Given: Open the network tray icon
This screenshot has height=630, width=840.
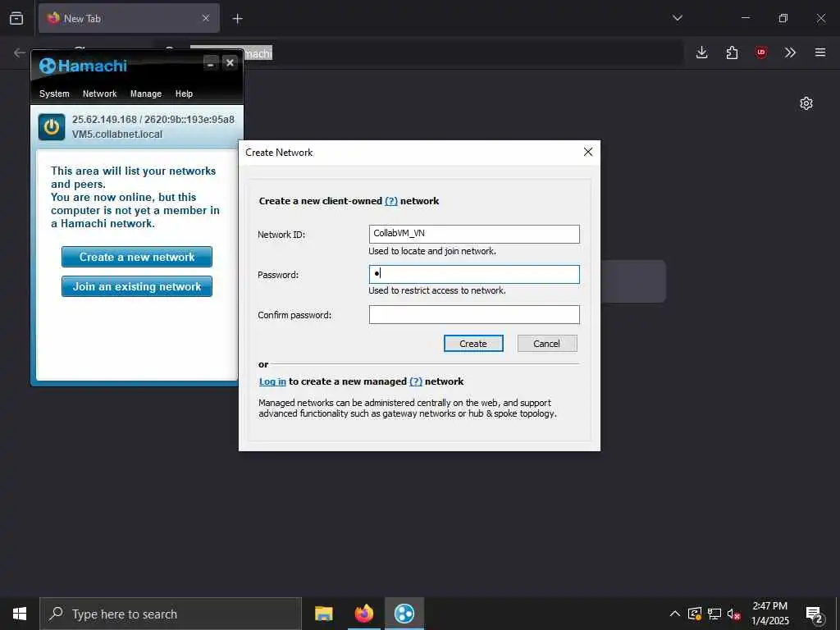Looking at the screenshot, I should pyautogui.click(x=714, y=614).
